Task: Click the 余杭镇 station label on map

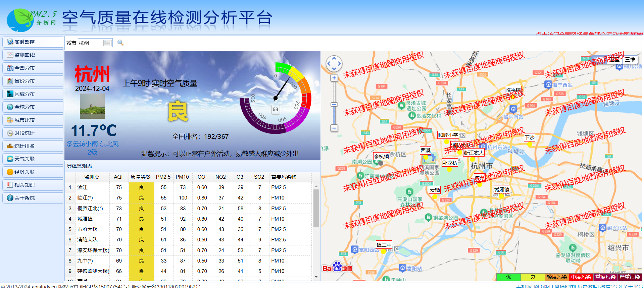Action: [x=382, y=156]
